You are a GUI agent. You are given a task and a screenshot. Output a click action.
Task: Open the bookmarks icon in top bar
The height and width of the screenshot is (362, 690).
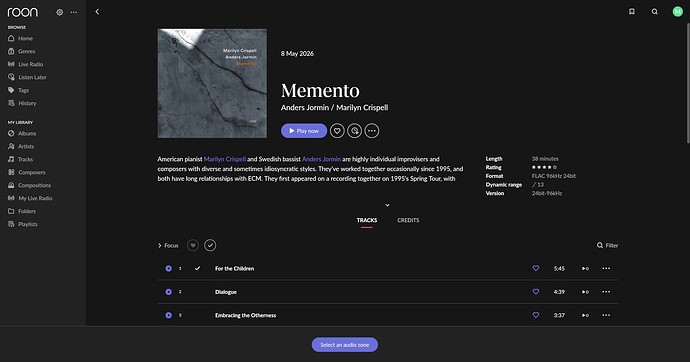click(x=631, y=12)
